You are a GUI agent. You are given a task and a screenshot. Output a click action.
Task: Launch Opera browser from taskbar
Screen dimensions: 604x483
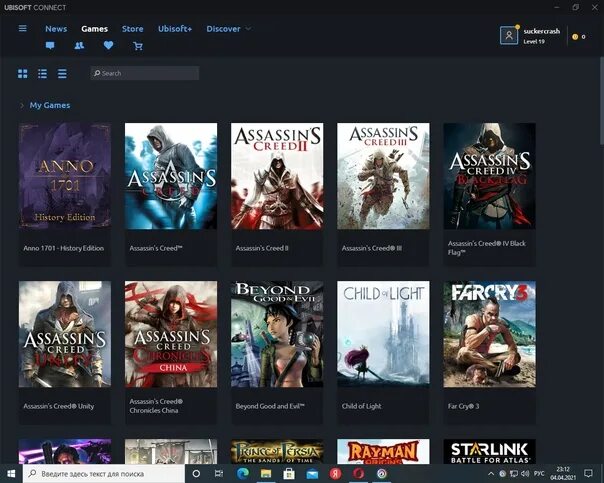click(358, 474)
